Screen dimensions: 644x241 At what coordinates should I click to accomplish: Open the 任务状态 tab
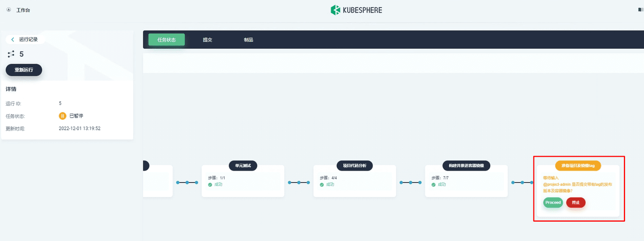pos(167,39)
